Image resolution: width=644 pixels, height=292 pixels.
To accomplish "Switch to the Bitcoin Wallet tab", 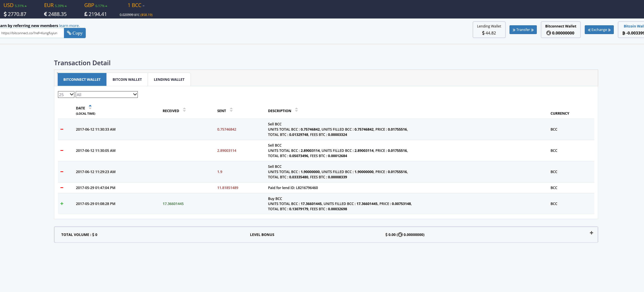I will [127, 79].
